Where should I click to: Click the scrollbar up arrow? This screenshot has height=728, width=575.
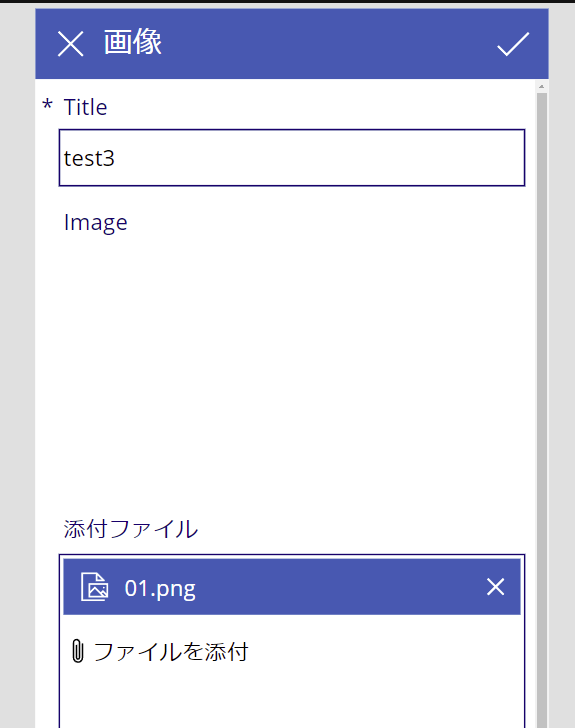541,86
